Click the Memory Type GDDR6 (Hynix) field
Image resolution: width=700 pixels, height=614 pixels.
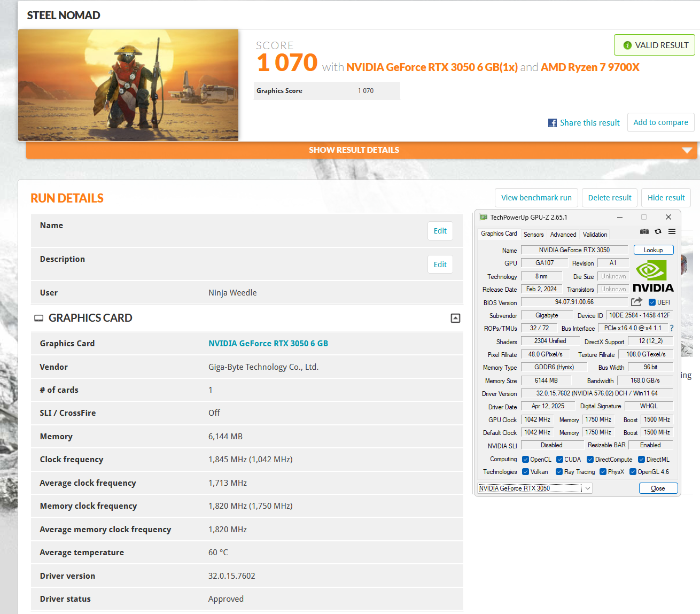[554, 367]
